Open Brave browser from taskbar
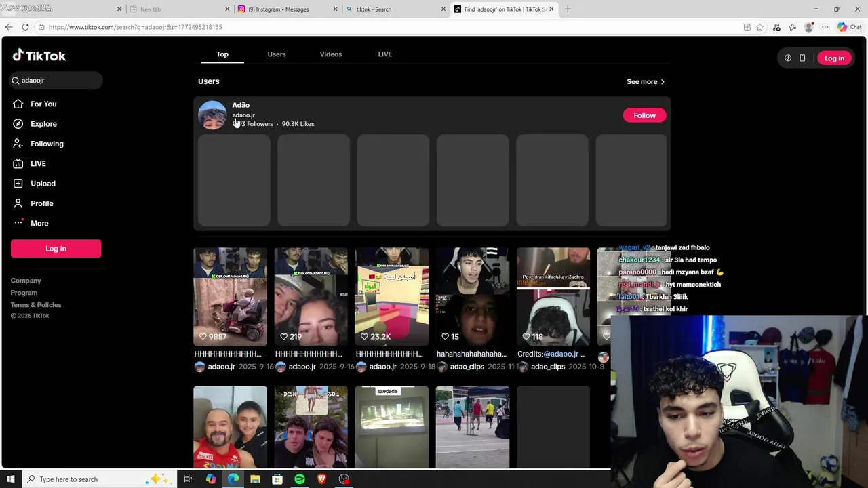The width and height of the screenshot is (868, 488). point(321,479)
